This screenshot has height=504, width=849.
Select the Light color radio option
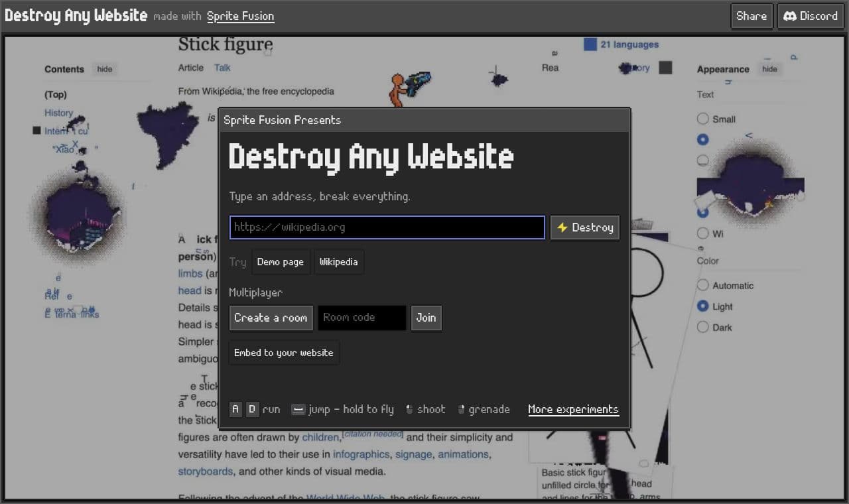pos(703,306)
